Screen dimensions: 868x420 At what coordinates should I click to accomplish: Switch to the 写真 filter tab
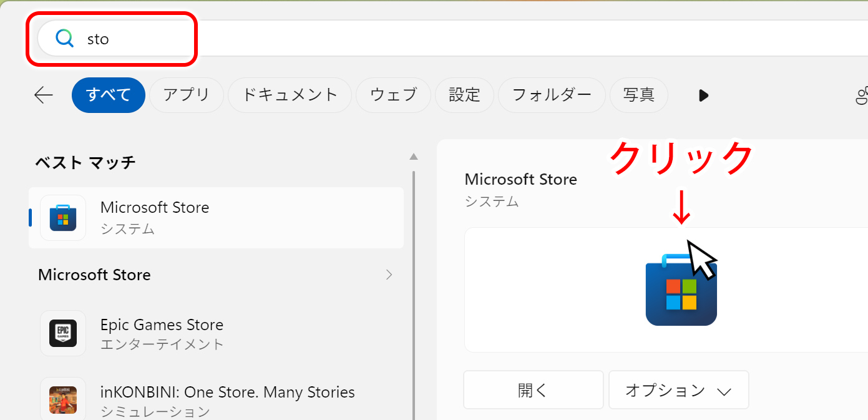(x=639, y=95)
